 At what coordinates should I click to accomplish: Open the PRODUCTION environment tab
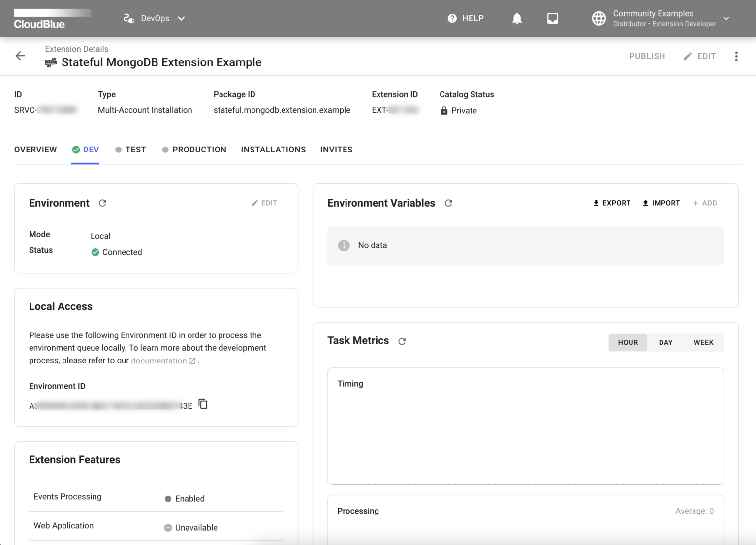click(194, 150)
